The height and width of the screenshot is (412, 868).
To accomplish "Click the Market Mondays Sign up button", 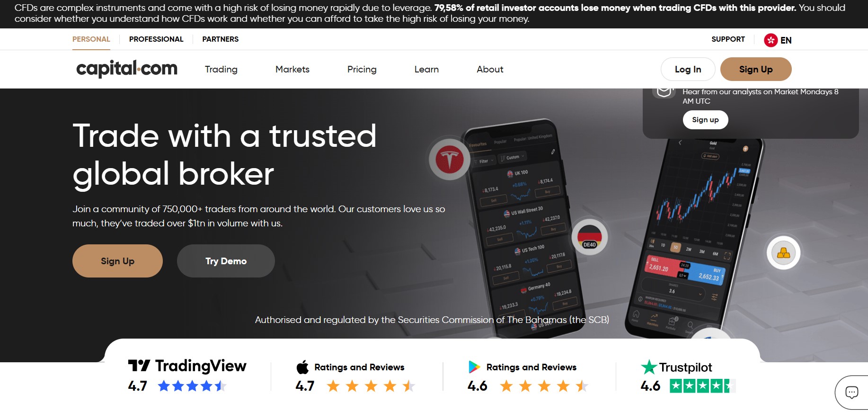I will [x=705, y=120].
